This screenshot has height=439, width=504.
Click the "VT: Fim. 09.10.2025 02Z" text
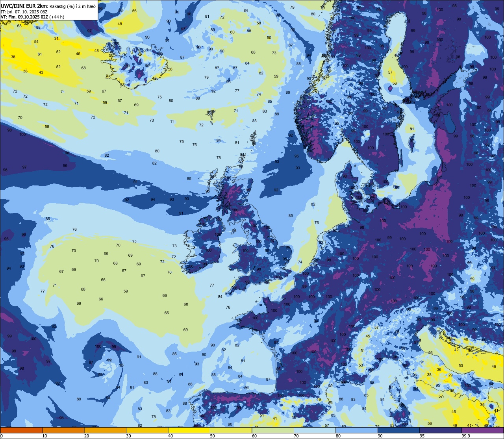[24, 17]
